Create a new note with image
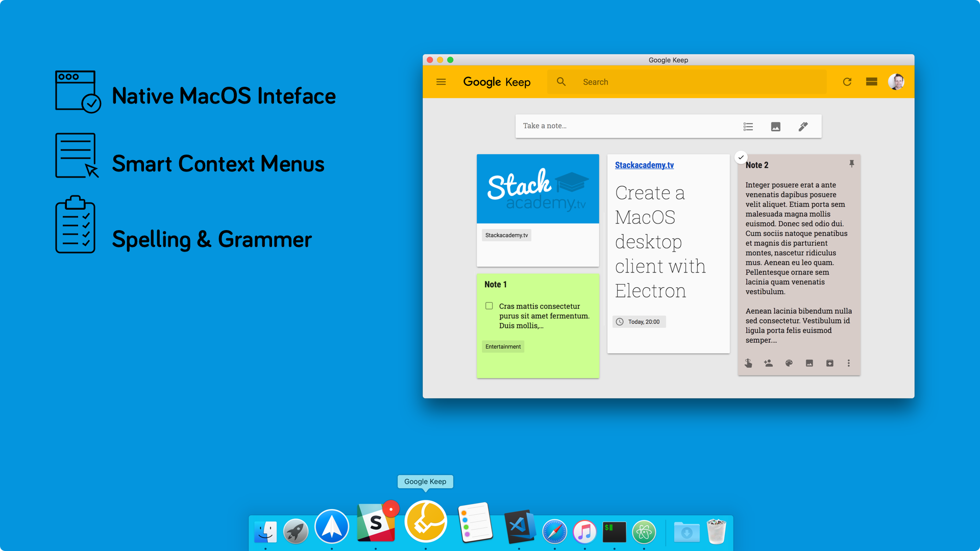 [x=776, y=127]
